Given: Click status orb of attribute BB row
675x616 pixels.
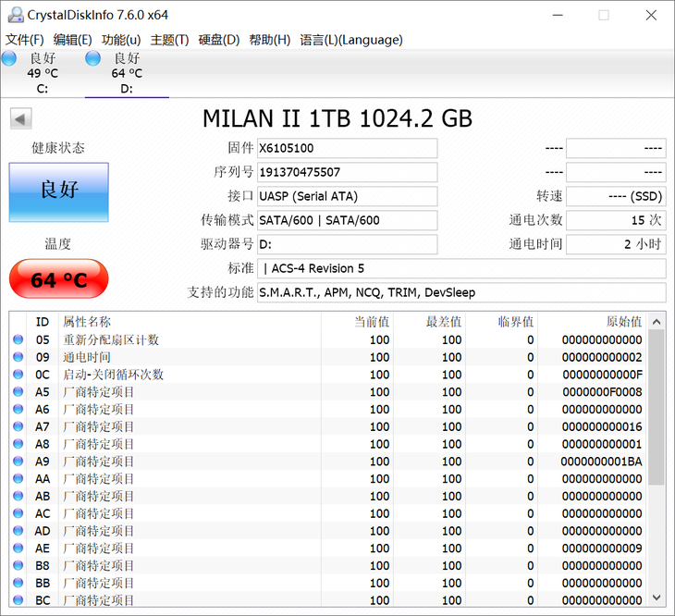Looking at the screenshot, I should pyautogui.click(x=18, y=583).
